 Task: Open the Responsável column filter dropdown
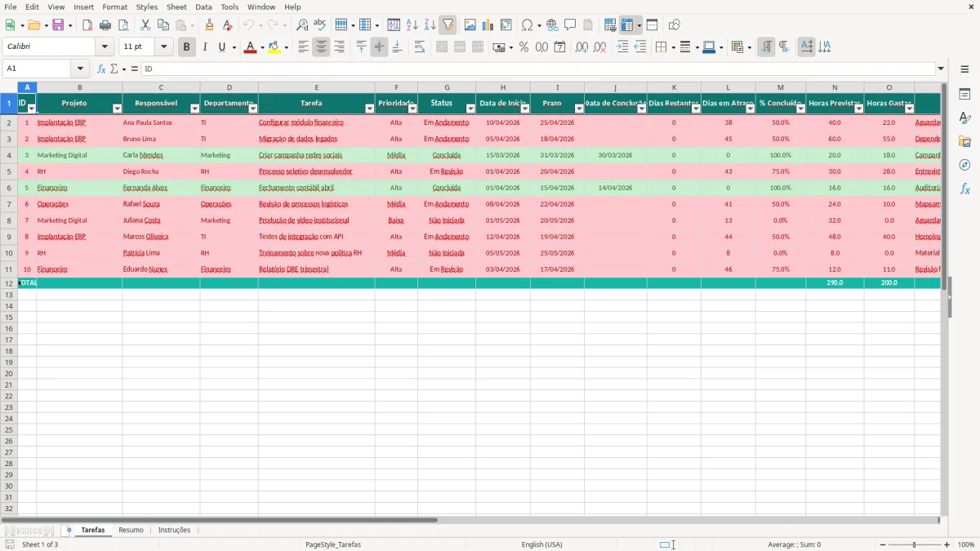tap(194, 109)
